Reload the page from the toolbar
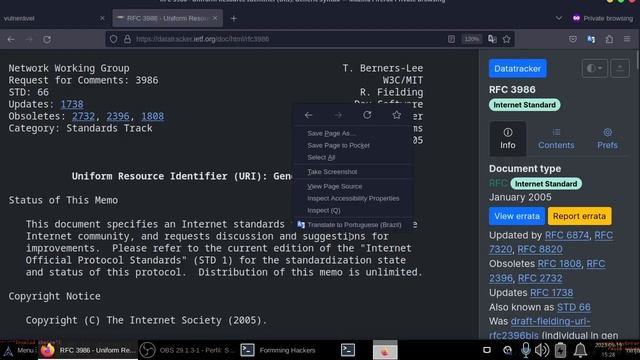This screenshot has height=360, width=640. click(x=47, y=39)
